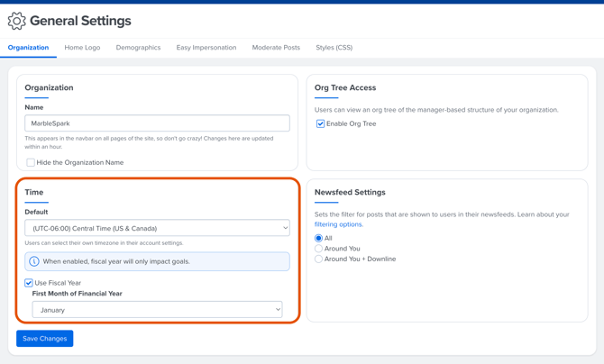Choose Around You + Downline option

tap(318, 259)
